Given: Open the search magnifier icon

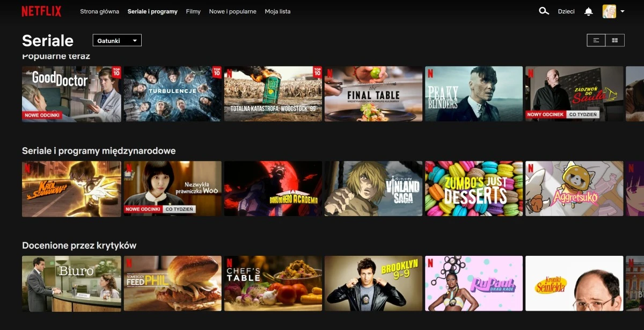Looking at the screenshot, I should (x=544, y=11).
